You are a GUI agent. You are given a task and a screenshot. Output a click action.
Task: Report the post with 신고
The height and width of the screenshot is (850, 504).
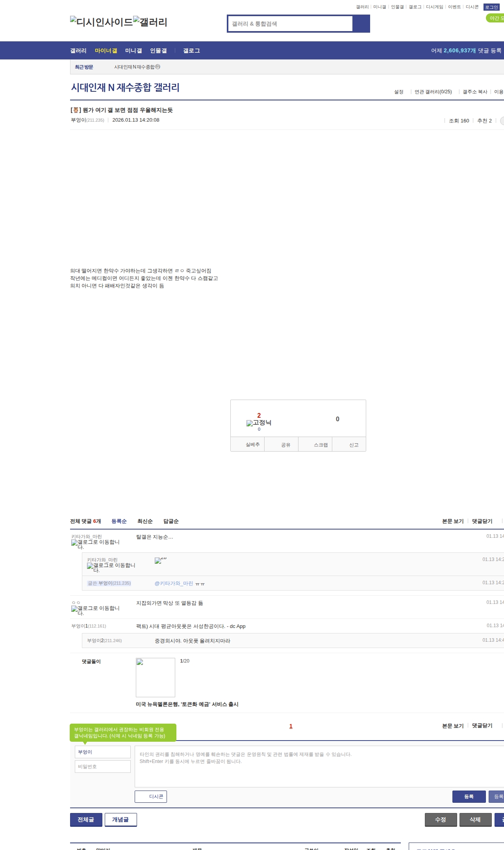349,444
